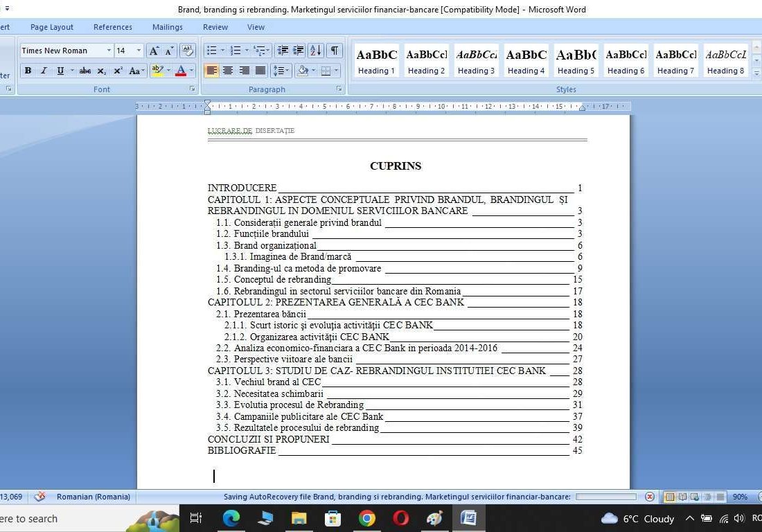
Task: Switch to Full Screen Reading view
Action: [x=682, y=497]
